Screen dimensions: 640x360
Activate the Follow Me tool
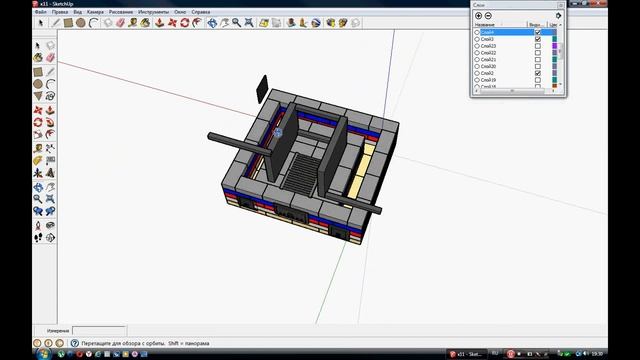pyautogui.click(x=50, y=122)
